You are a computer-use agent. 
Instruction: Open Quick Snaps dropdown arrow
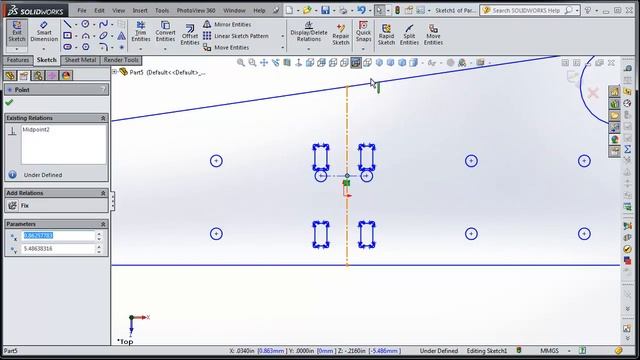[363, 49]
